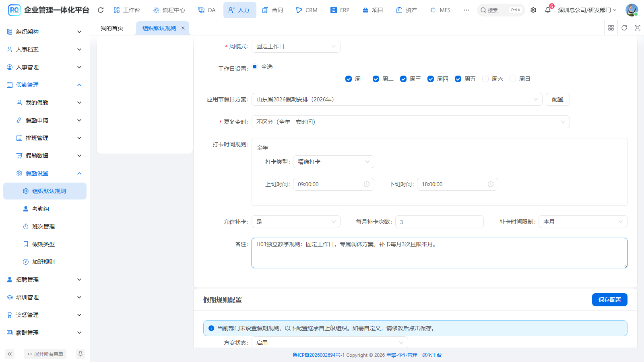The width and height of the screenshot is (644, 362).
Task: Open the CRM module in top navigation
Action: (307, 10)
